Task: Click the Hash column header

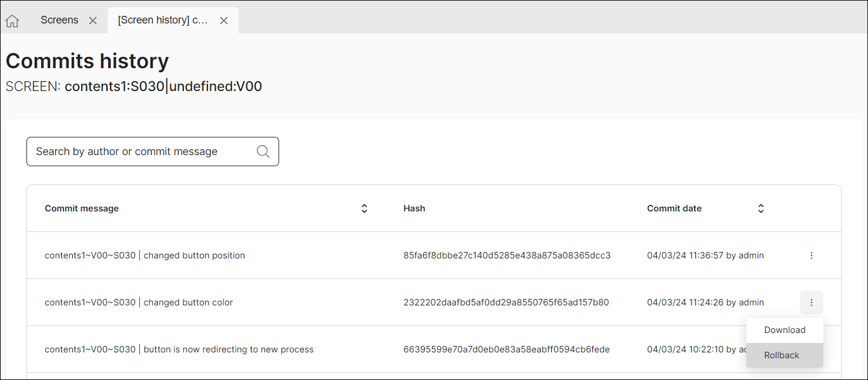Action: tap(414, 209)
